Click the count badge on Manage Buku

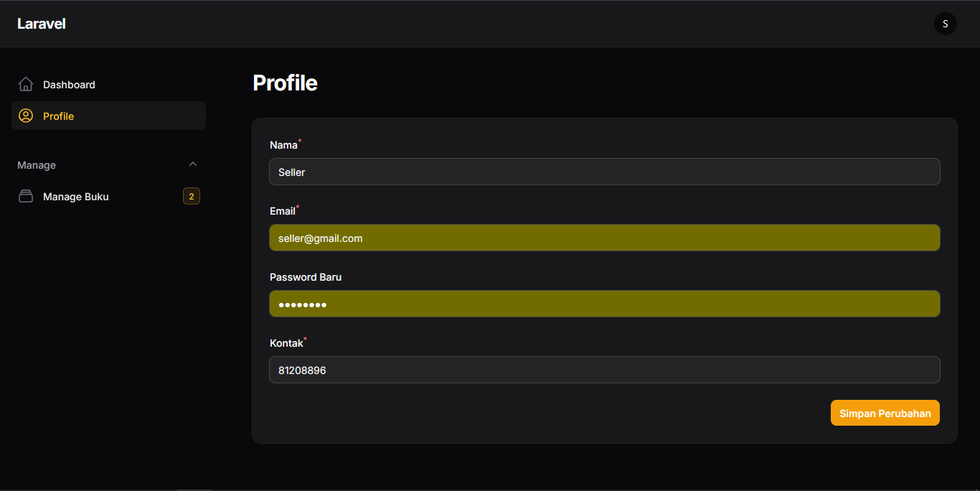[191, 197]
